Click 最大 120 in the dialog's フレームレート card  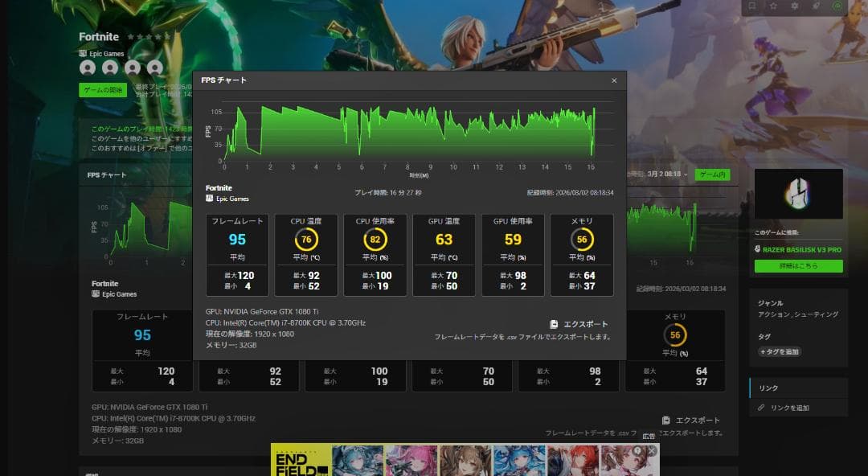coord(240,276)
